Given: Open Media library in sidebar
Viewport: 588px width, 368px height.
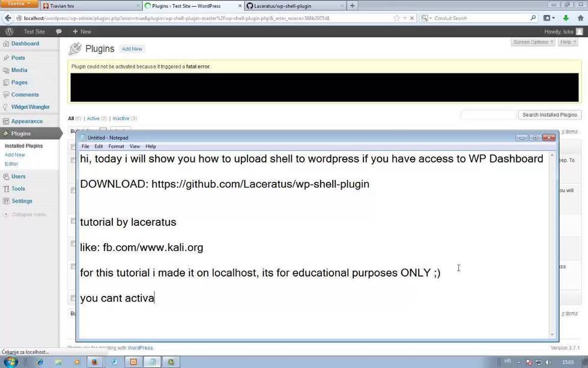Looking at the screenshot, I should 19,70.
